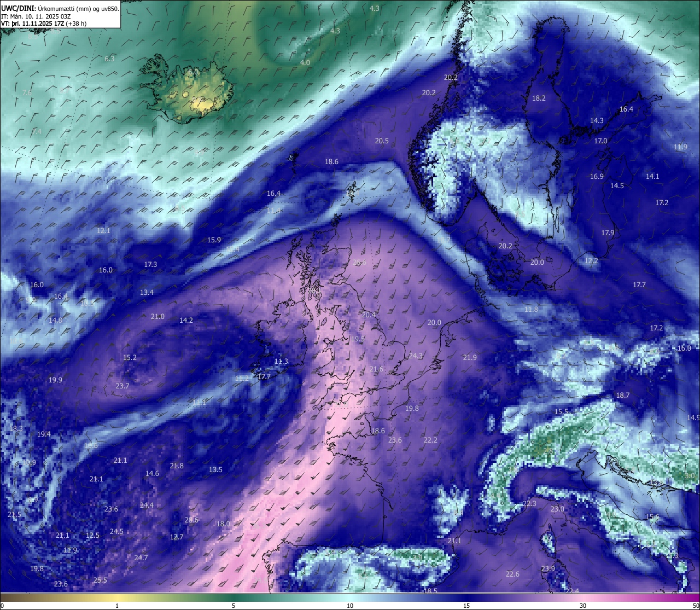Click the 24.5 value in the Atlantic
Viewport: 700px width, 610px height.
click(116, 532)
